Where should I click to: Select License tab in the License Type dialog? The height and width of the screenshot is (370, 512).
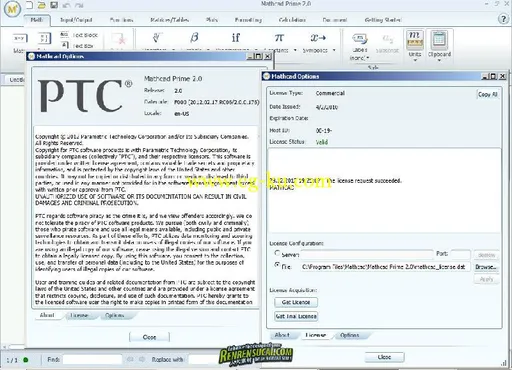point(315,335)
